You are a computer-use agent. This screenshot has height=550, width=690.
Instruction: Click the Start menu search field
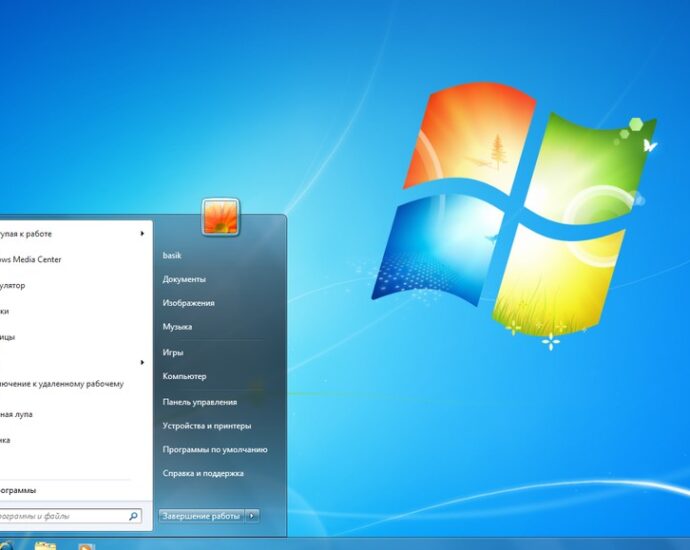coord(60,516)
